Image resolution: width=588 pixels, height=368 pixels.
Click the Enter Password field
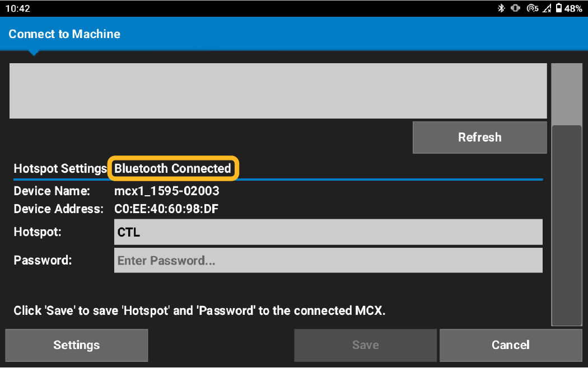[x=328, y=261]
